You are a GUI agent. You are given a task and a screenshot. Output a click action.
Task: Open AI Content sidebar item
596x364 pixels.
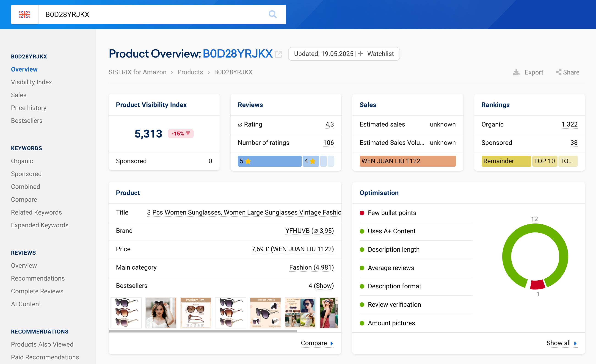(26, 304)
